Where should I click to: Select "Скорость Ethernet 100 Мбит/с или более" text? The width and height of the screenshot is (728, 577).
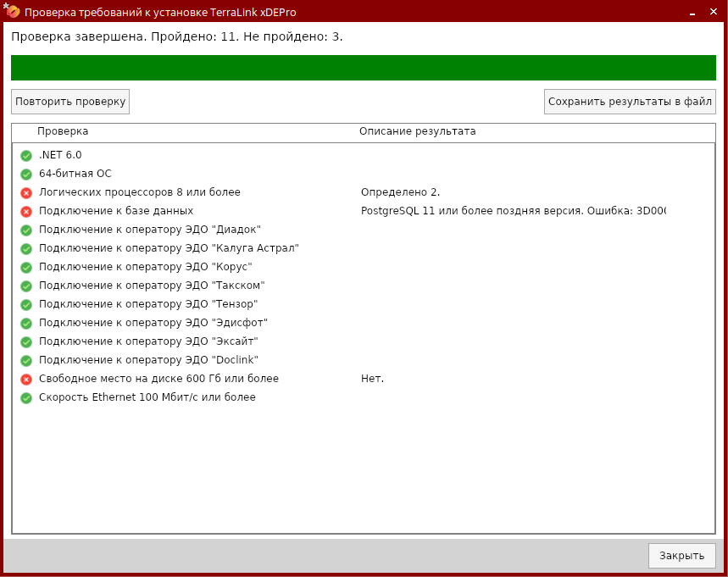coord(147,397)
